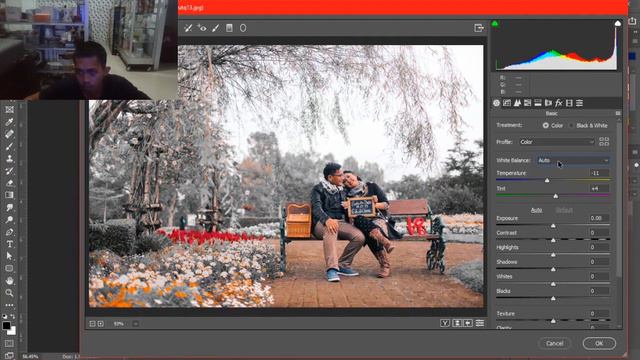640x360 pixels.
Task: Select the Radial Filter tool
Action: coord(243,28)
